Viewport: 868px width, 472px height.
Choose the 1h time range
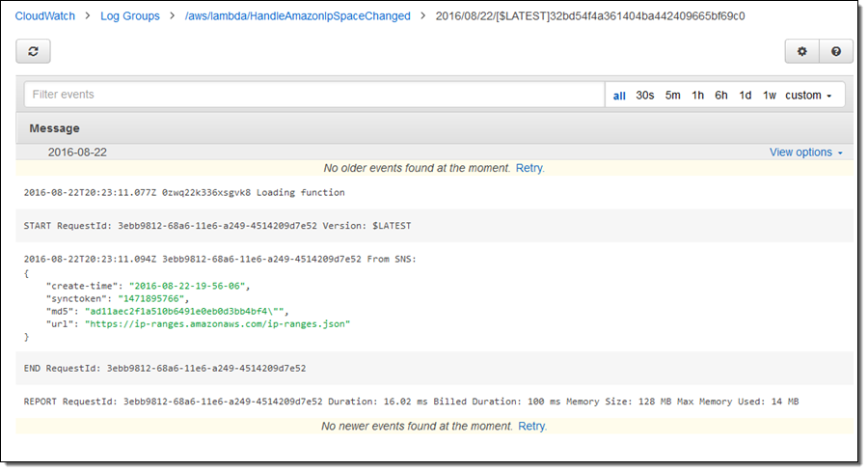[x=697, y=96]
